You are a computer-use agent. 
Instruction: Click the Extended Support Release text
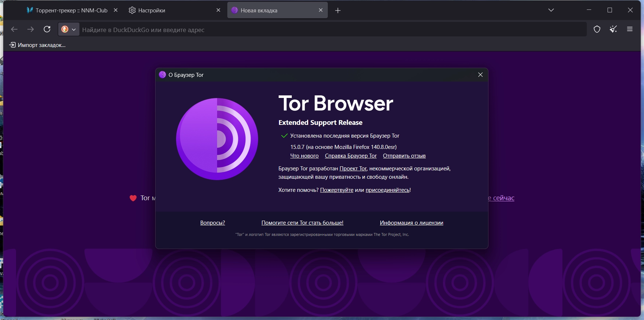pos(321,123)
